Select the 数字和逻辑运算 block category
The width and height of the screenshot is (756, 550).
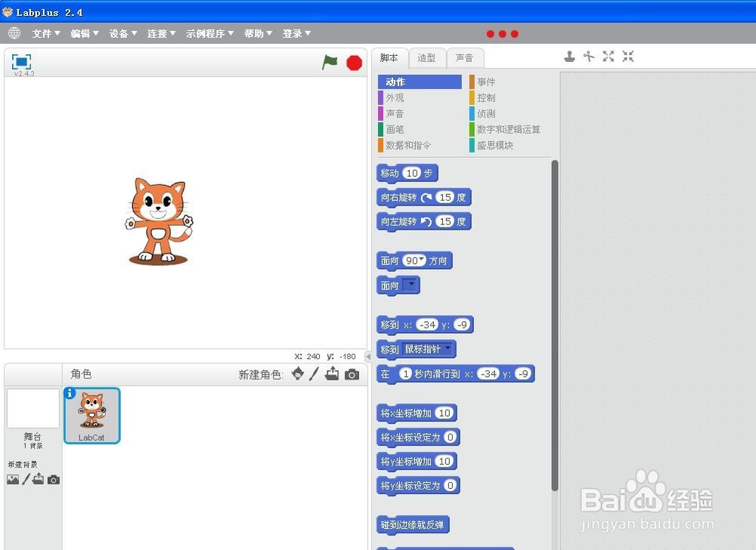[505, 129]
